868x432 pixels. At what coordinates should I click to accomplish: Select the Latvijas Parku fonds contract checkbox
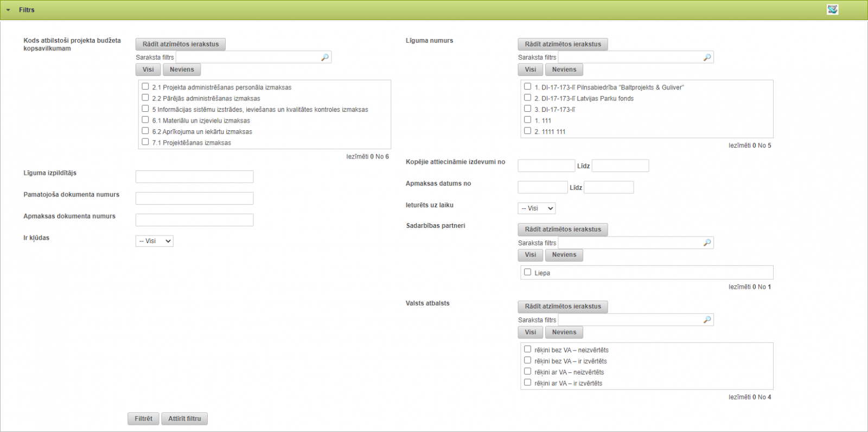(527, 98)
